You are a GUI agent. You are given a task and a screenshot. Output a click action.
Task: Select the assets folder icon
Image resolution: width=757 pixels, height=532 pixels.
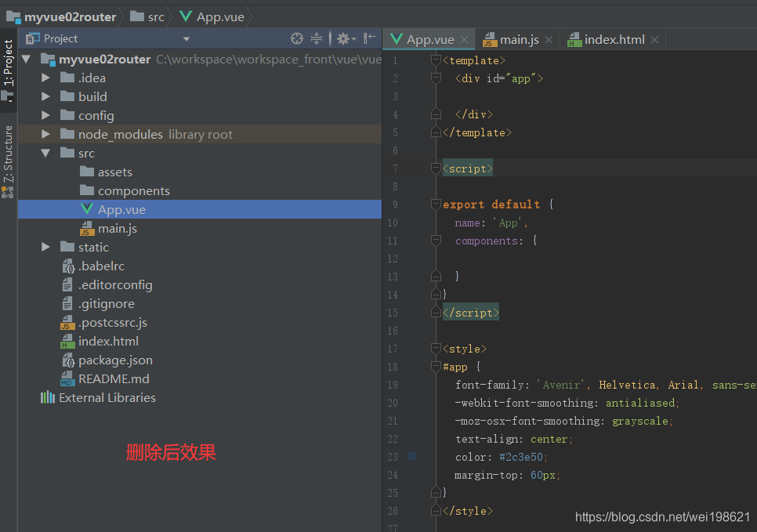point(87,172)
